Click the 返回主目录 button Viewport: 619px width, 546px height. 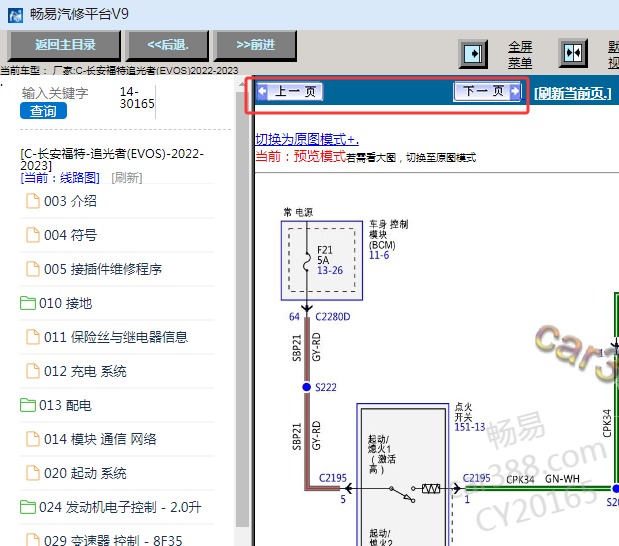click(x=65, y=45)
